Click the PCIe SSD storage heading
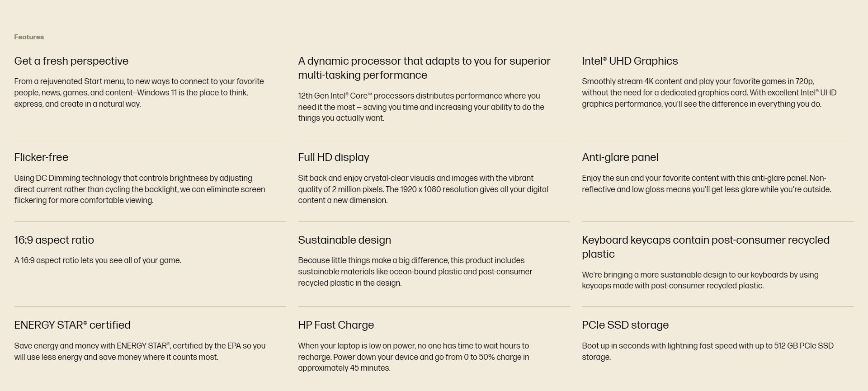 [x=625, y=325]
